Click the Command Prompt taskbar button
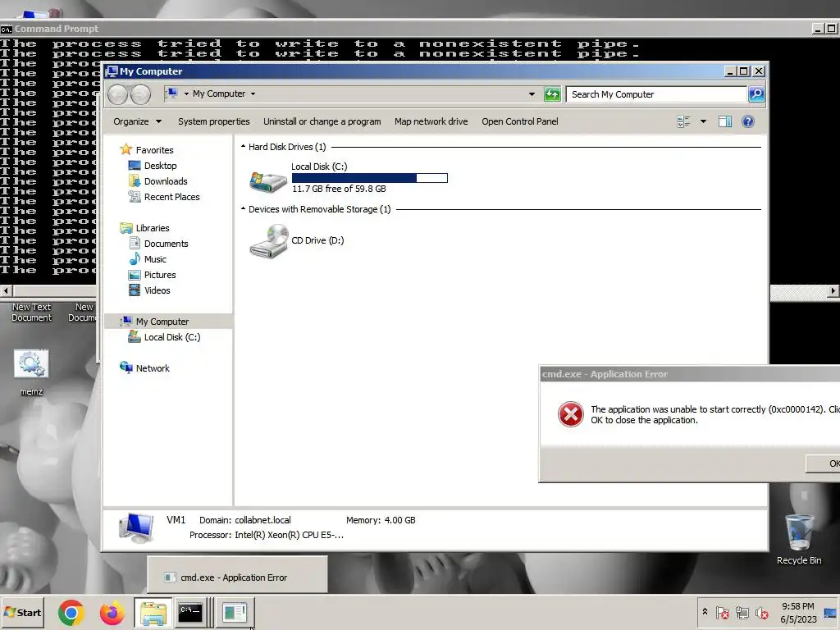 [x=190, y=612]
